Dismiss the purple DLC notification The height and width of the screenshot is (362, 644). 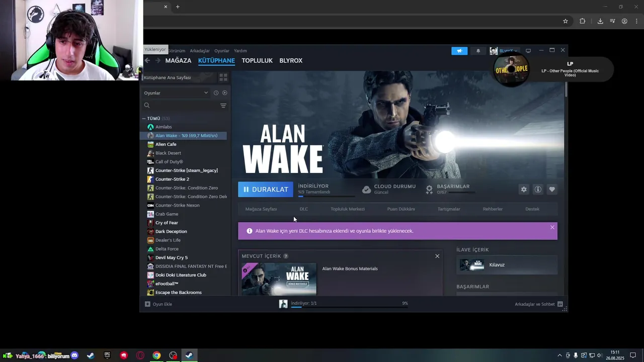tap(552, 227)
